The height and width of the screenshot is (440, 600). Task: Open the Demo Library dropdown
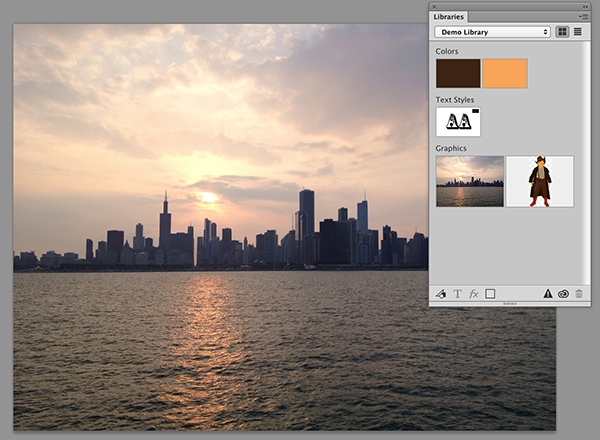(x=492, y=32)
